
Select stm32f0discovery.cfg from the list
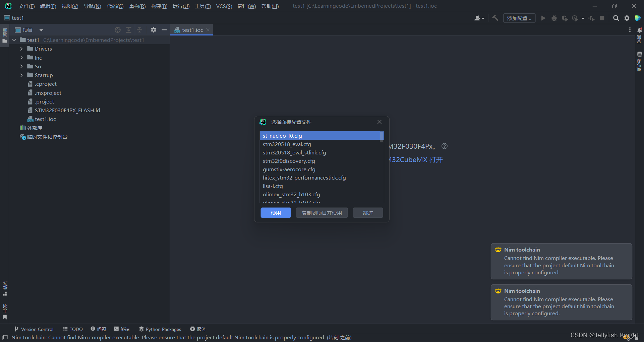pos(289,161)
